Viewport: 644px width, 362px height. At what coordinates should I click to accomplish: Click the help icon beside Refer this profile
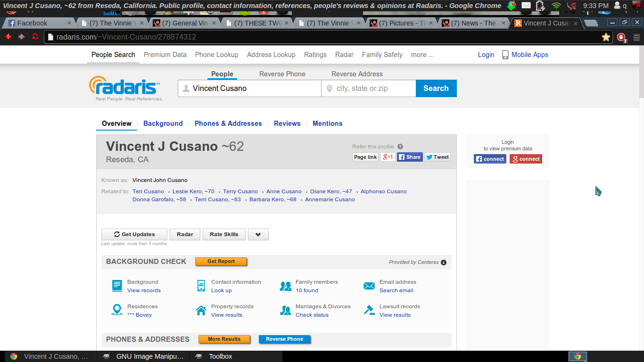[x=400, y=147]
